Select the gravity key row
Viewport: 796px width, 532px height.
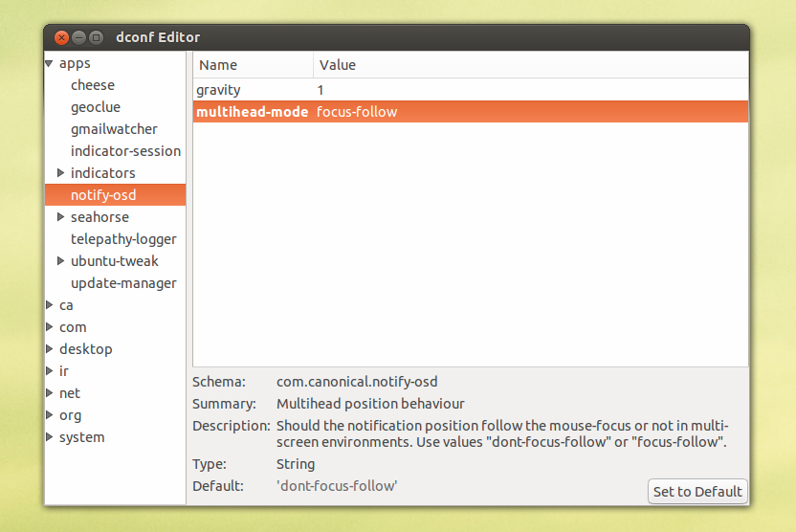(471, 90)
